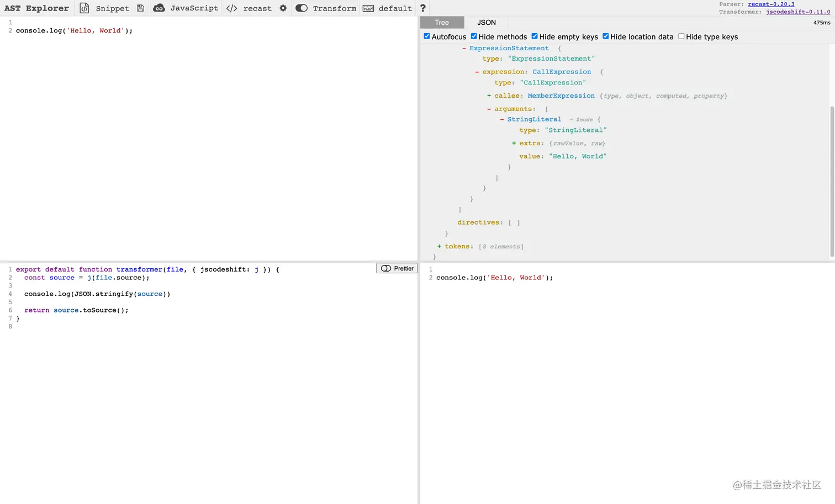Image resolution: width=835 pixels, height=504 pixels.
Task: Click the AST Explorer title
Action: tap(36, 8)
